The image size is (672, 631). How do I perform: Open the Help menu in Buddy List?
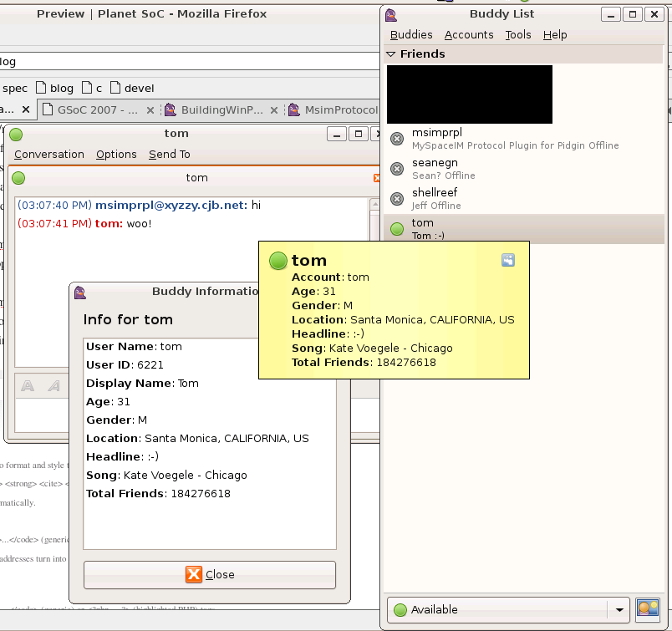click(x=555, y=35)
